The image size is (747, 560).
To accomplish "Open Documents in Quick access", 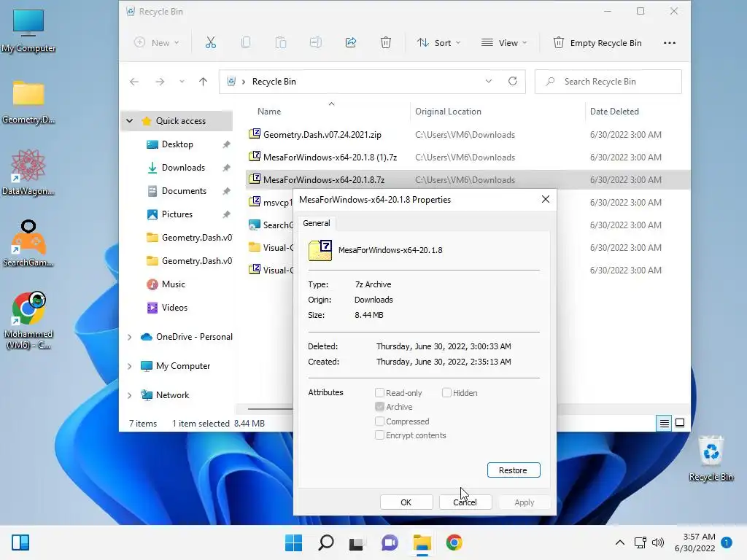I will click(184, 191).
